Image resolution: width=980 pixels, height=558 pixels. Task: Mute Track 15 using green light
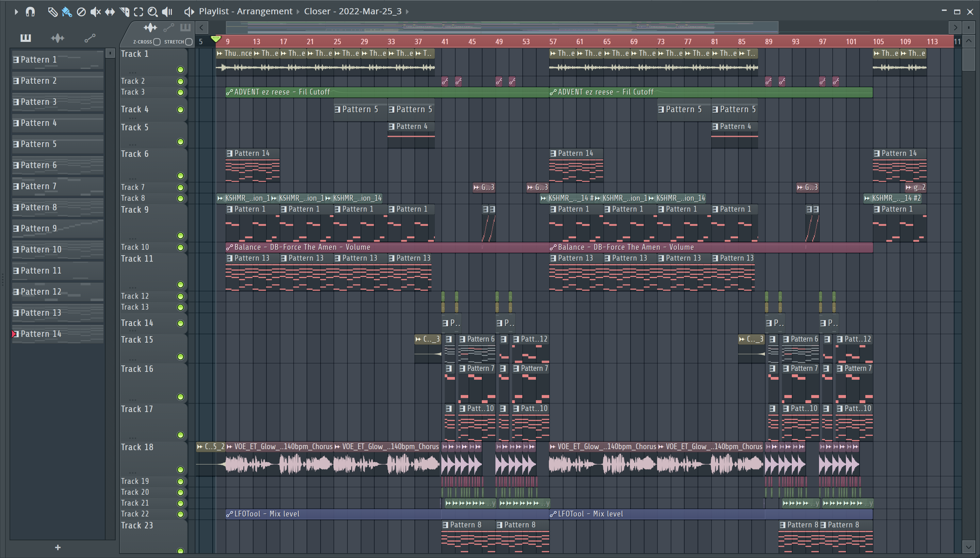point(180,357)
